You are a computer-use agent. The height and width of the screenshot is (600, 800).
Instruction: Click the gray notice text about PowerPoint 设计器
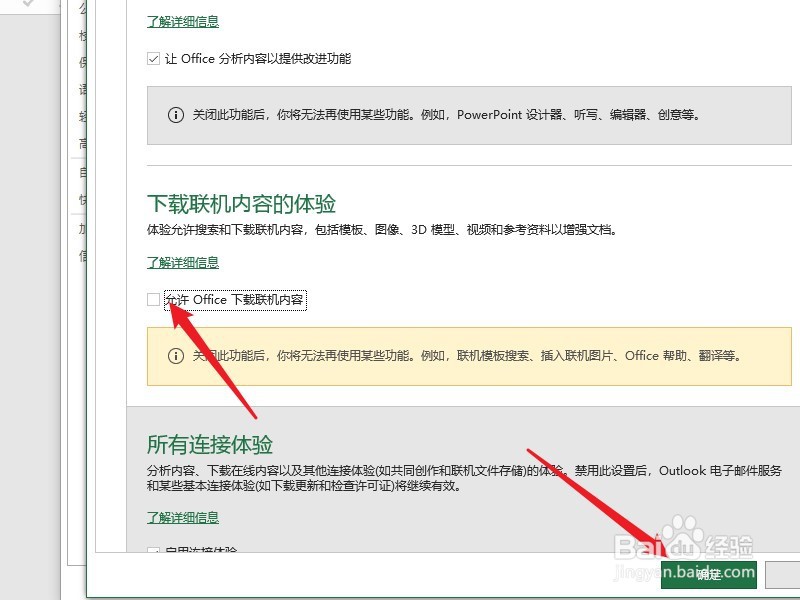pos(446,115)
